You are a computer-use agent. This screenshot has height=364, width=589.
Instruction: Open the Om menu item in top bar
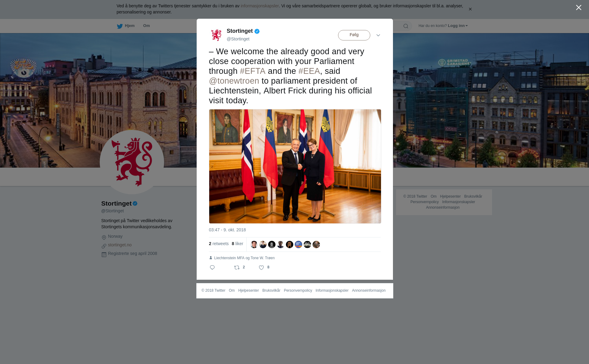[x=147, y=26]
